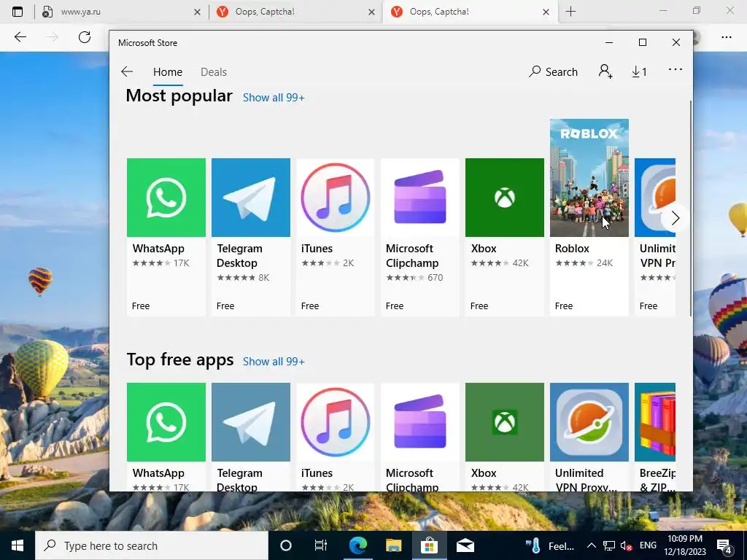This screenshot has height=560, width=747.
Task: Open the notification center icon
Action: point(724,546)
